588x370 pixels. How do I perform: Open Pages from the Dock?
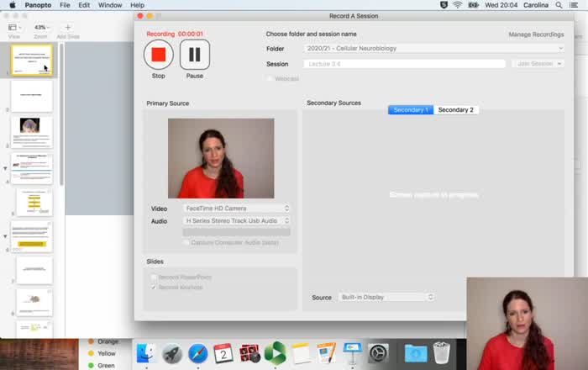pyautogui.click(x=327, y=353)
